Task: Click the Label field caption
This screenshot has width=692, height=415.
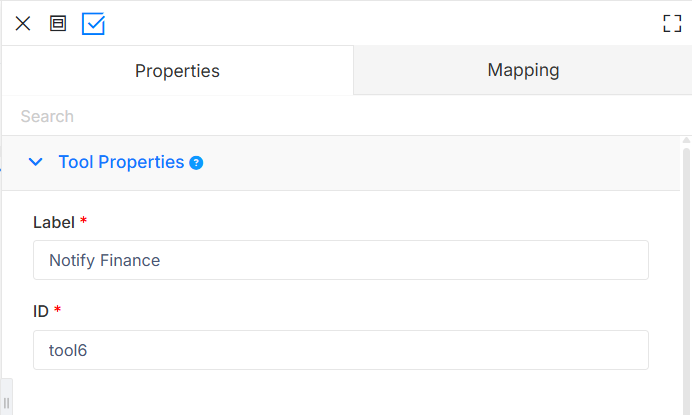Action: (x=54, y=222)
